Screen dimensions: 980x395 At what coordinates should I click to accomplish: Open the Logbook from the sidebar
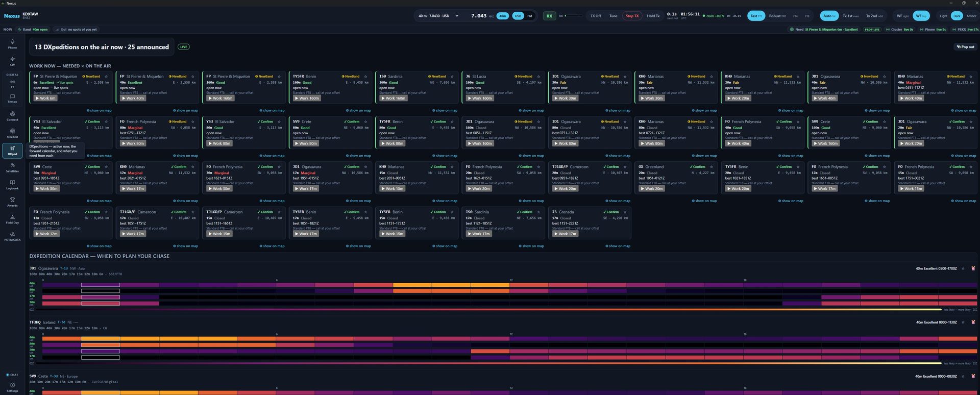click(x=12, y=185)
